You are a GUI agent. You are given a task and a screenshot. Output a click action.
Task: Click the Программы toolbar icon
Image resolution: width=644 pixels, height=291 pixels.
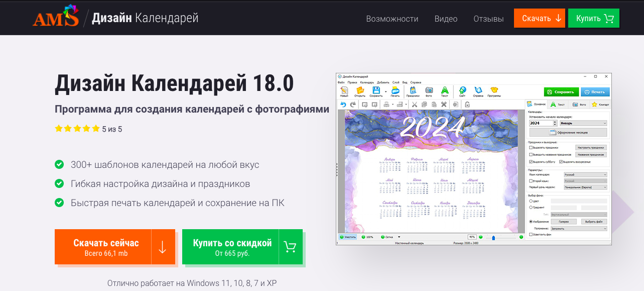(x=494, y=91)
